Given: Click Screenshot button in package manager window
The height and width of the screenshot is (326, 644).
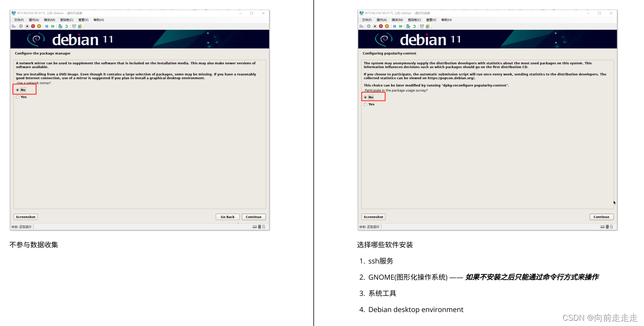Looking at the screenshot, I should (x=25, y=217).
